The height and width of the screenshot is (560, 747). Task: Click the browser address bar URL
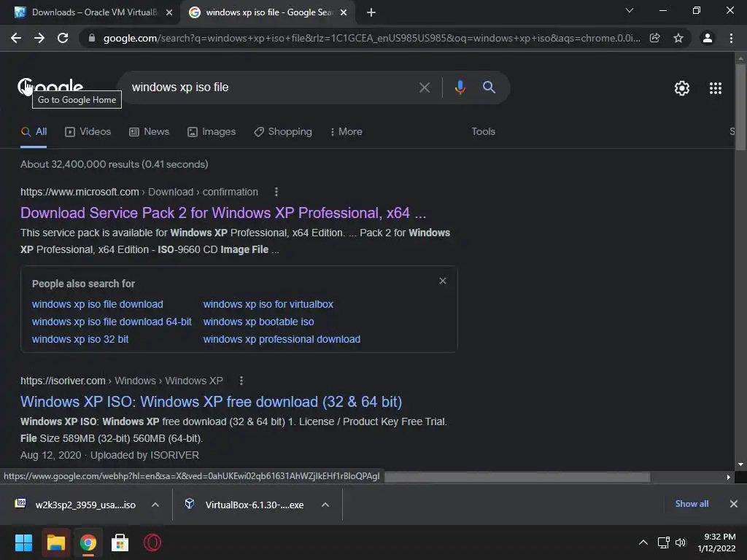371,38
